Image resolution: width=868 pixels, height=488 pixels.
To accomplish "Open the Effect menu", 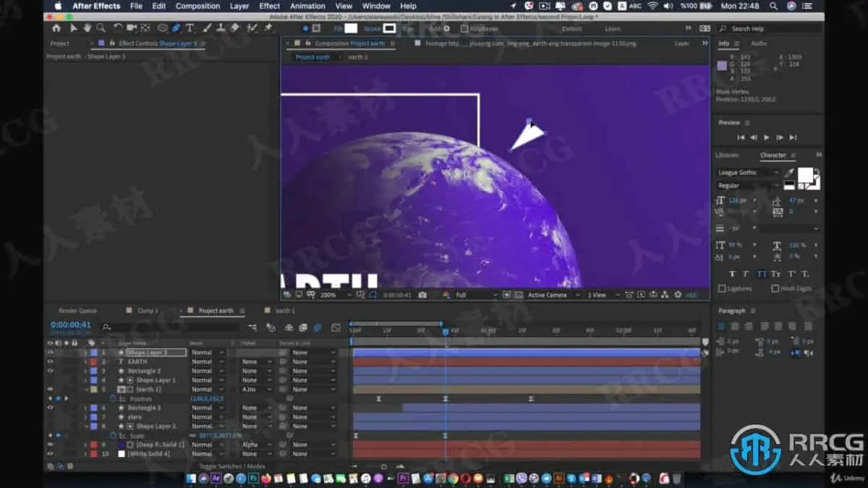I will tap(269, 6).
